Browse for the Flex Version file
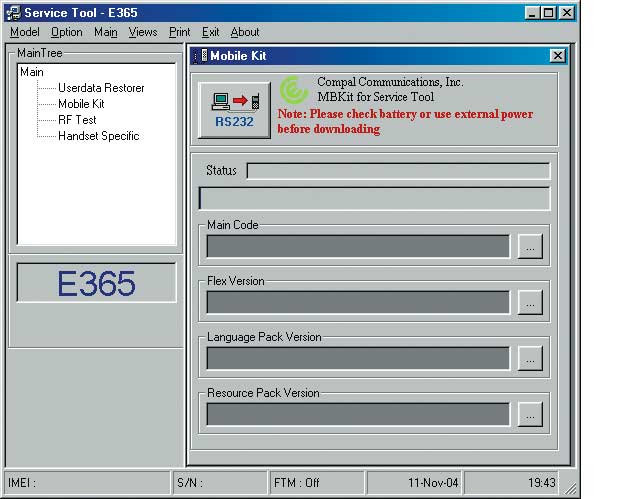 (530, 302)
